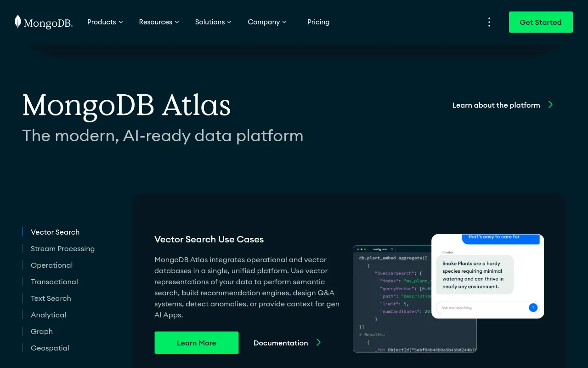Click the MongoDB wordmark text
Viewport: 588px width, 368px height.
point(48,23)
